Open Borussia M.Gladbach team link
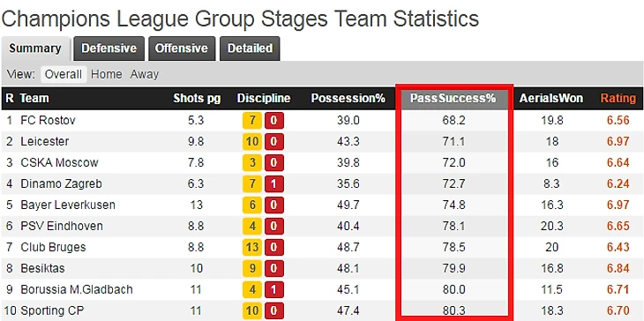This screenshot has height=321, width=644. [77, 289]
